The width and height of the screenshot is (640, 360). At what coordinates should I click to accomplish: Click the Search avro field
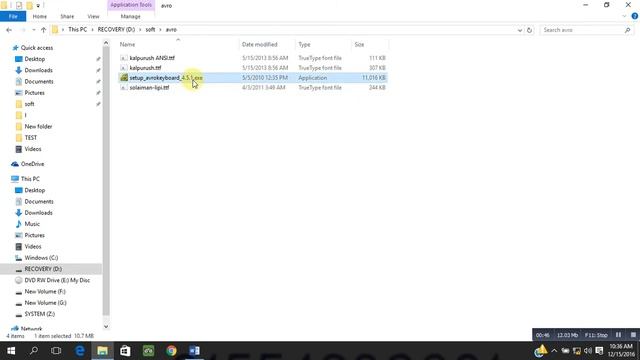582,30
